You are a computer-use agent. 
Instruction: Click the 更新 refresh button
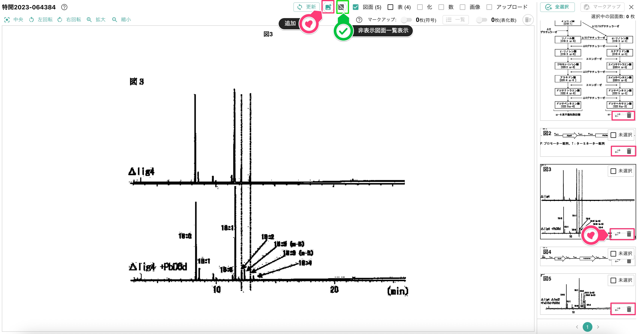306,7
